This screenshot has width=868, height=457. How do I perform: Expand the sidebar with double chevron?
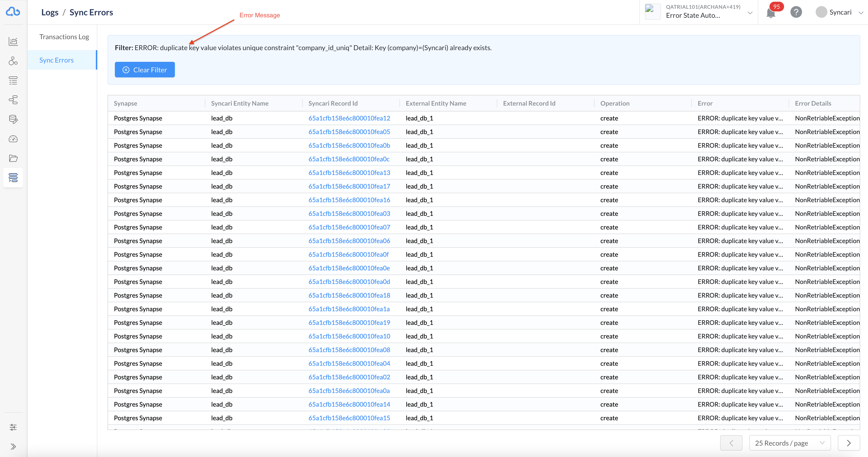(13, 447)
